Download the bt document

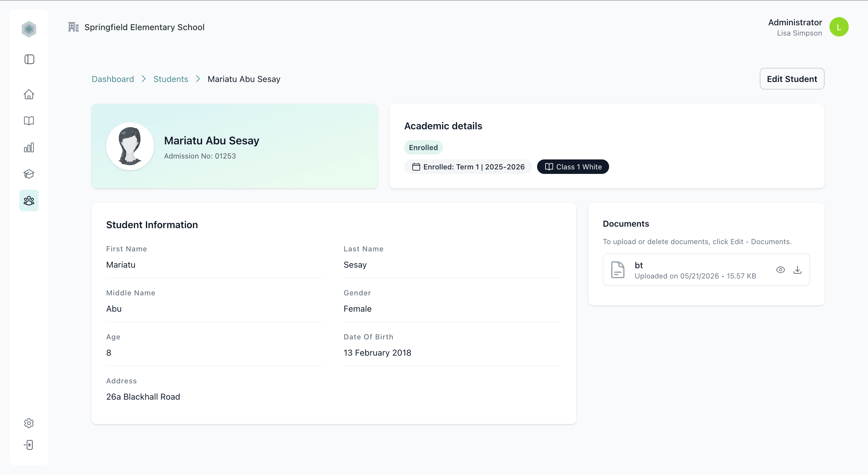797,270
